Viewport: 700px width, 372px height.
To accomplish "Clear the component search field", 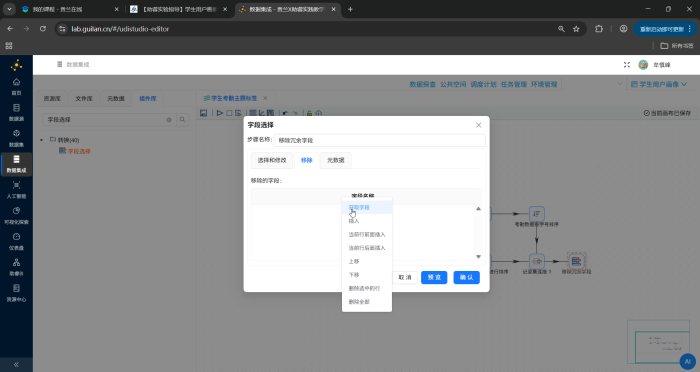I will click(169, 120).
